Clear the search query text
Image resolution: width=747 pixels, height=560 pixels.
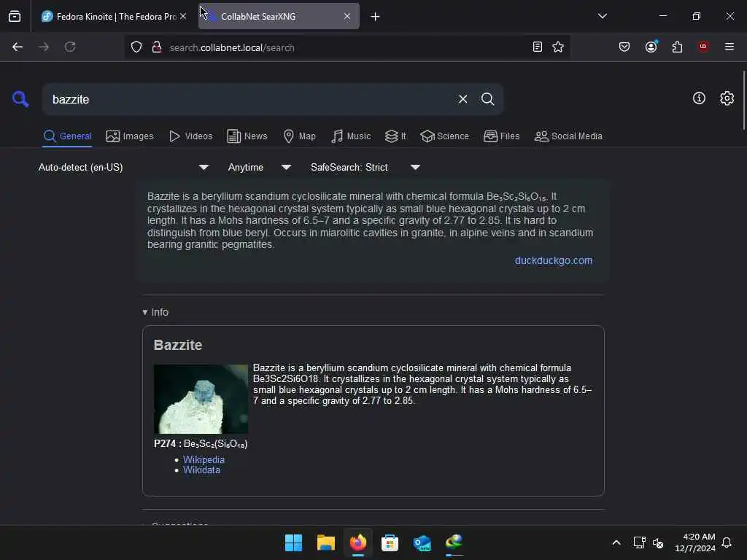click(x=462, y=99)
